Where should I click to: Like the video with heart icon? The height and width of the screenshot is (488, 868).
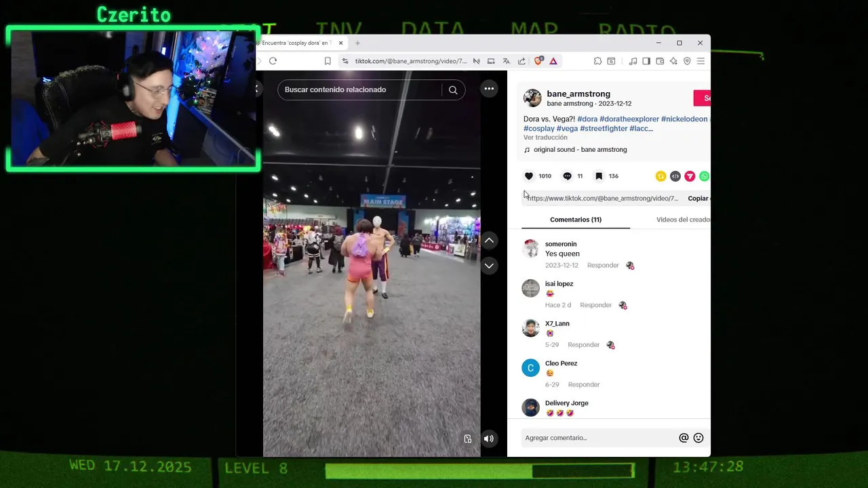(529, 176)
